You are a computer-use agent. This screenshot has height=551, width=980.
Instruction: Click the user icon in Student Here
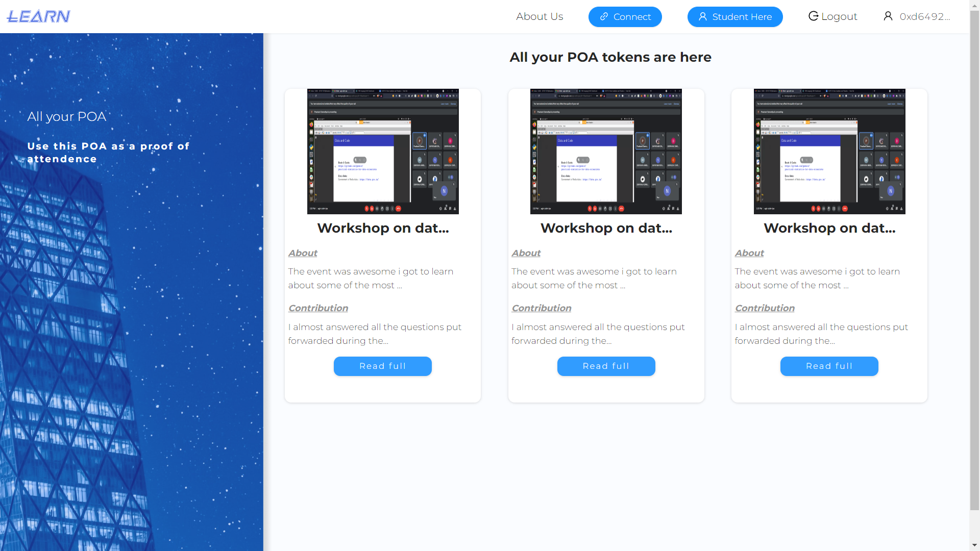703,17
